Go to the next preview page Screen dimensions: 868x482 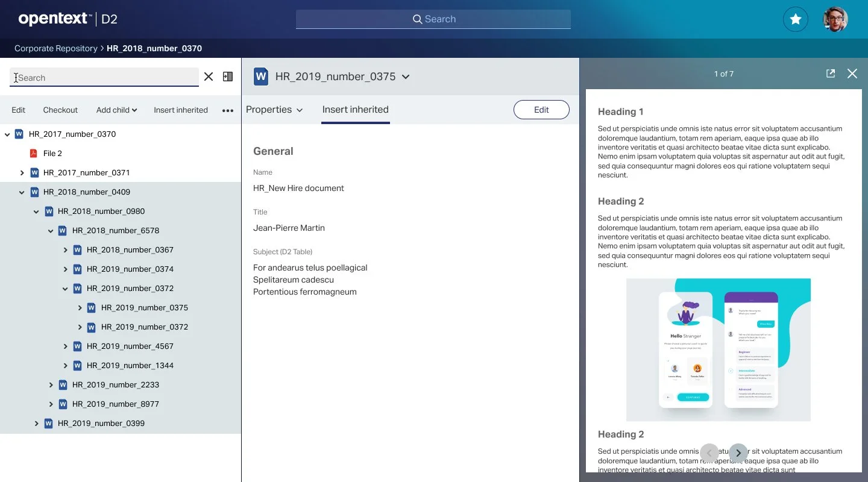[738, 453]
